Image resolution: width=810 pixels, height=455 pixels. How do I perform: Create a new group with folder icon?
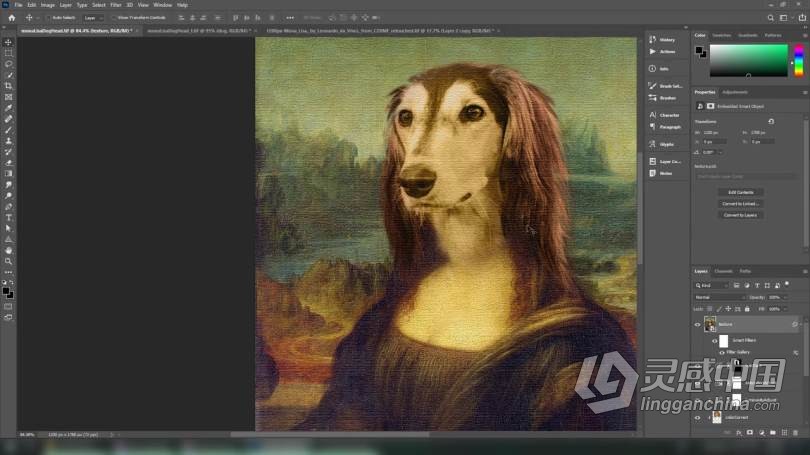coord(773,432)
